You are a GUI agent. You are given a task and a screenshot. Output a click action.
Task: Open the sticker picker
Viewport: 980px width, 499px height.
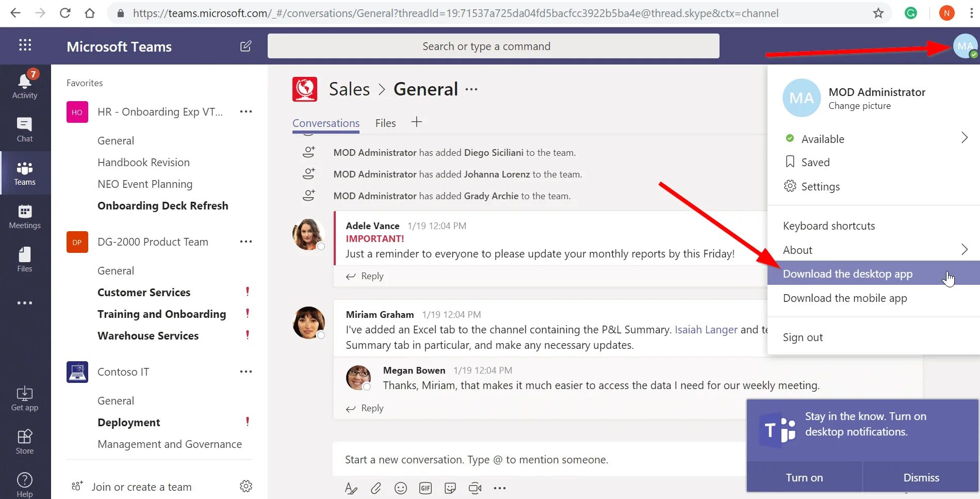(x=450, y=488)
